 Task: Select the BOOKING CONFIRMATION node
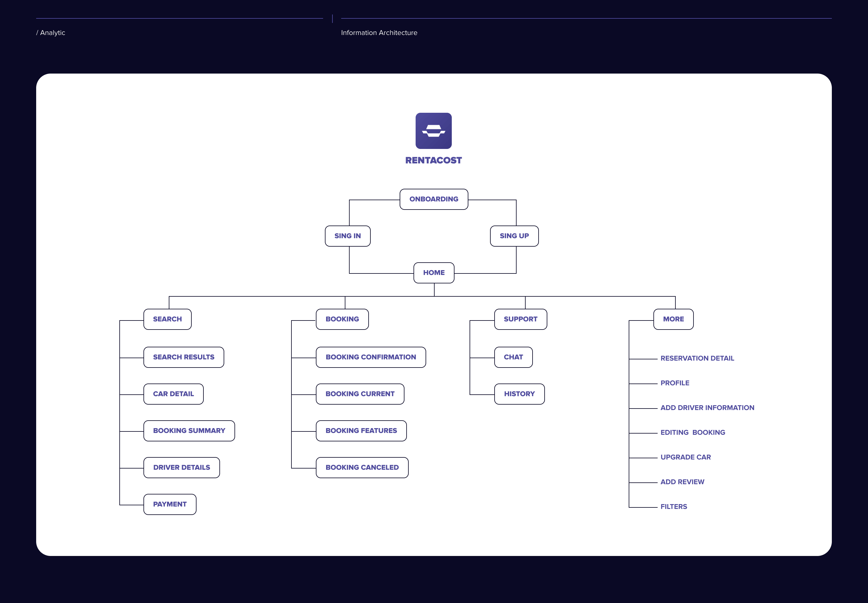coord(370,357)
